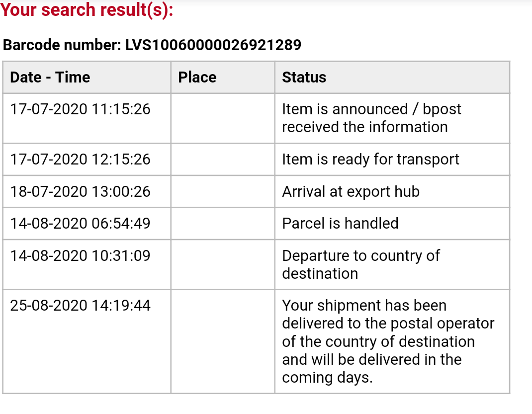532x414 pixels.
Task: Click the "Your search result(s):" heading
Action: coord(87,9)
